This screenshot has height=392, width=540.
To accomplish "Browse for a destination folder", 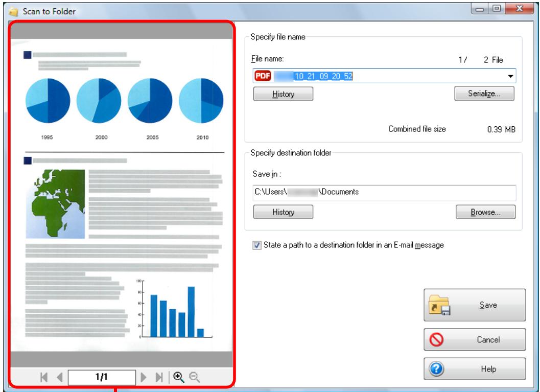I will click(485, 212).
